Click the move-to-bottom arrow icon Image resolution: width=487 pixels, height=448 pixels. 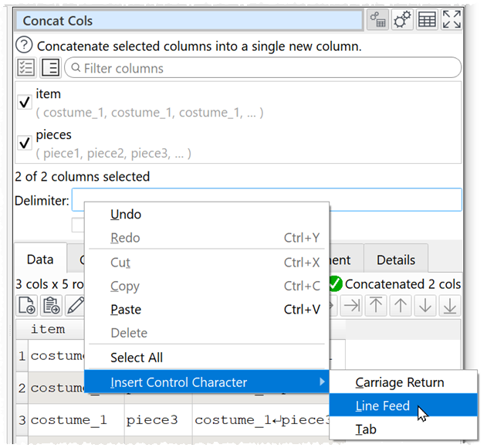pos(450,305)
